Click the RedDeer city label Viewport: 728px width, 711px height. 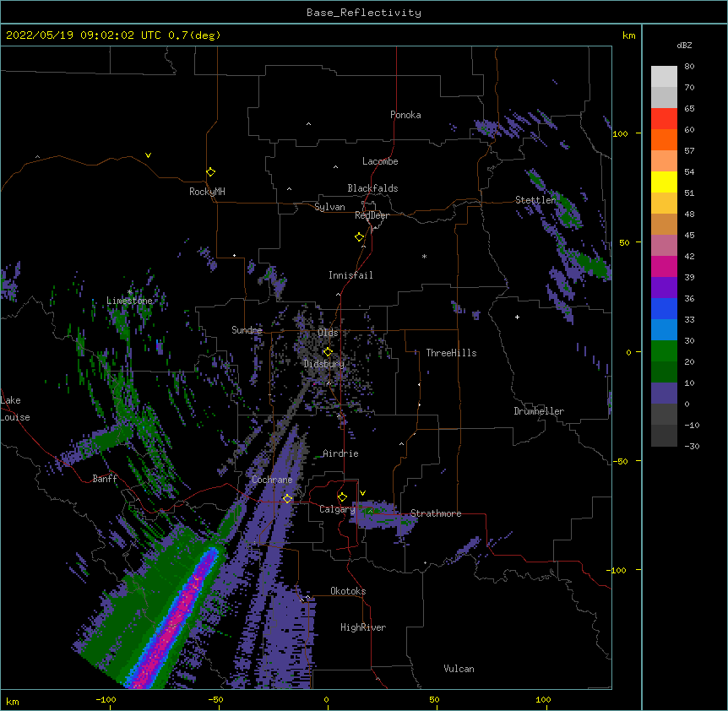[x=372, y=215]
